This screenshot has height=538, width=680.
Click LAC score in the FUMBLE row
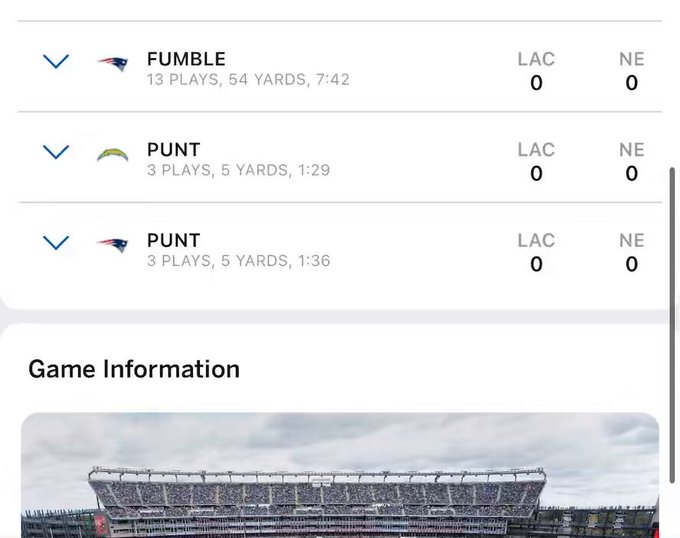(x=536, y=82)
